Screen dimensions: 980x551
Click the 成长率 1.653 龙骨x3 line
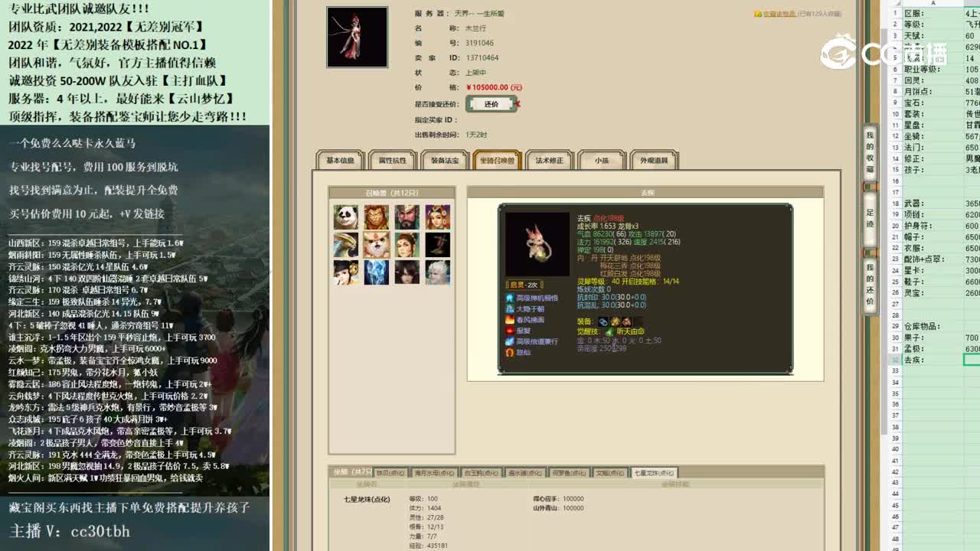[x=608, y=227]
